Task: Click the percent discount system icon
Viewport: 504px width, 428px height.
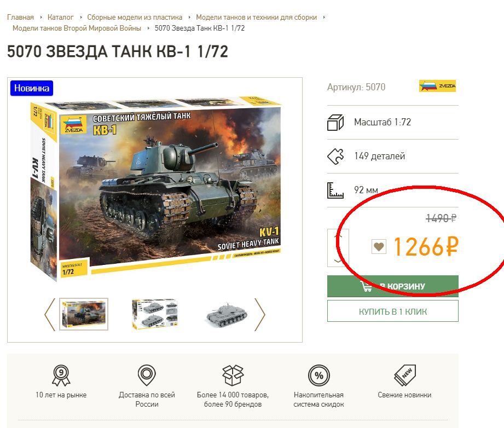Action: tap(318, 375)
